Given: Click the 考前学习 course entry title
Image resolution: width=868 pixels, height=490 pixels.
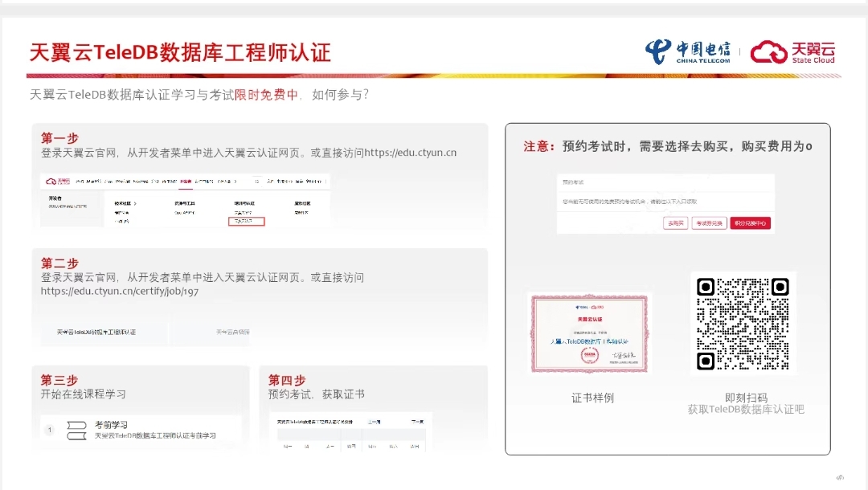Looking at the screenshot, I should pos(111,425).
